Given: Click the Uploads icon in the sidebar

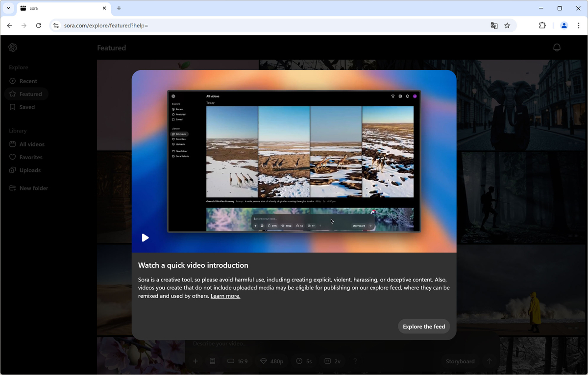Looking at the screenshot, I should (x=13, y=170).
